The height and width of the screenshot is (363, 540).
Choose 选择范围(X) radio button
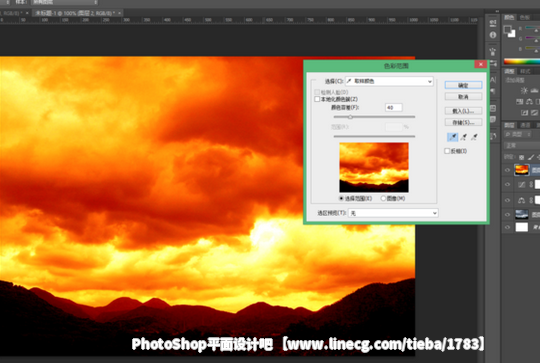[x=341, y=198]
